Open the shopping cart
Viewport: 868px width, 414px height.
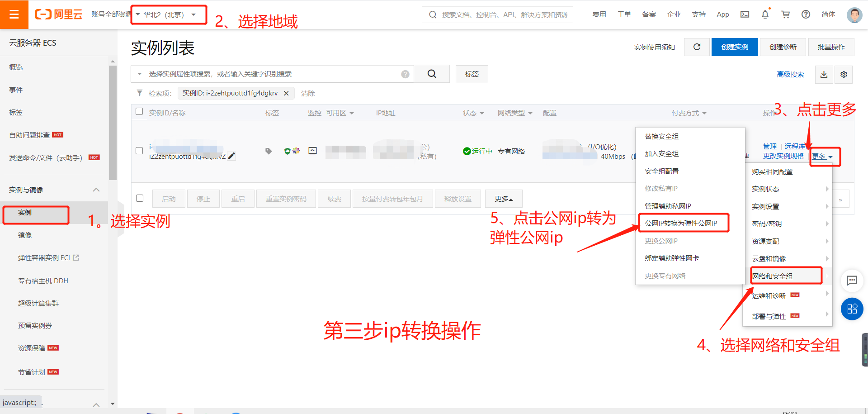[x=785, y=14]
